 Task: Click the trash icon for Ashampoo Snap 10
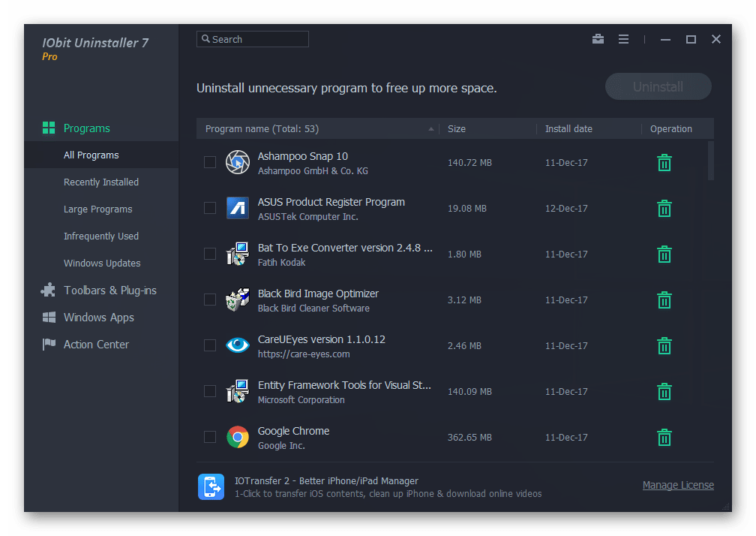664,162
